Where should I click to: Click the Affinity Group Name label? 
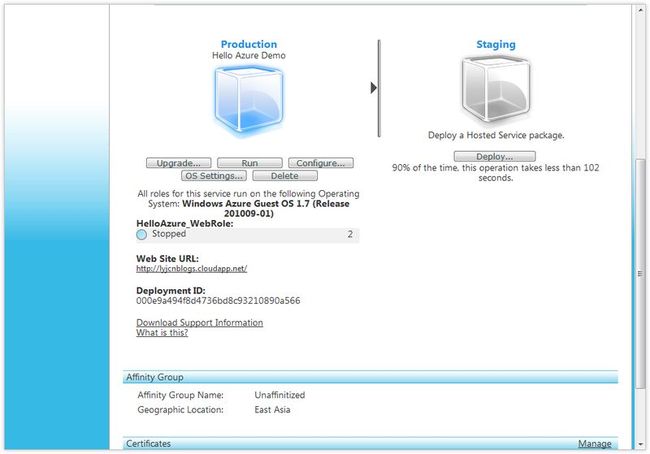pyautogui.click(x=181, y=395)
